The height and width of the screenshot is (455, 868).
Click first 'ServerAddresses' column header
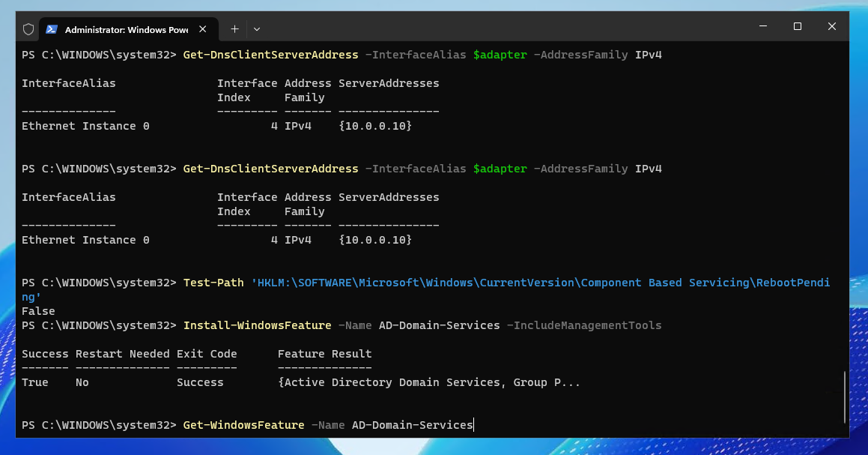pyautogui.click(x=389, y=83)
